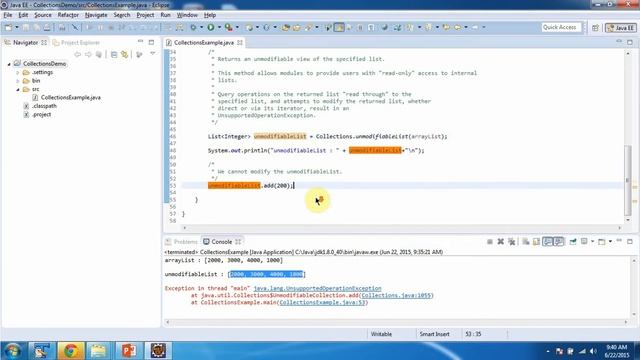This screenshot has height=360, width=640.
Task: Click the Link with Editor icon in Navigator
Action: coord(124,54)
